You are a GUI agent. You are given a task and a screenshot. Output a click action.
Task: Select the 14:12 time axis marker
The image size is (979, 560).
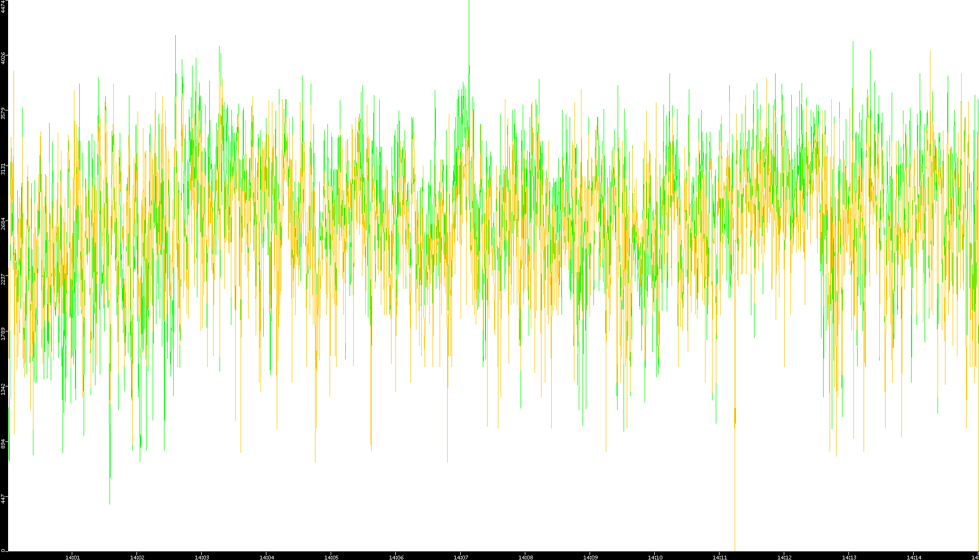[x=784, y=557]
